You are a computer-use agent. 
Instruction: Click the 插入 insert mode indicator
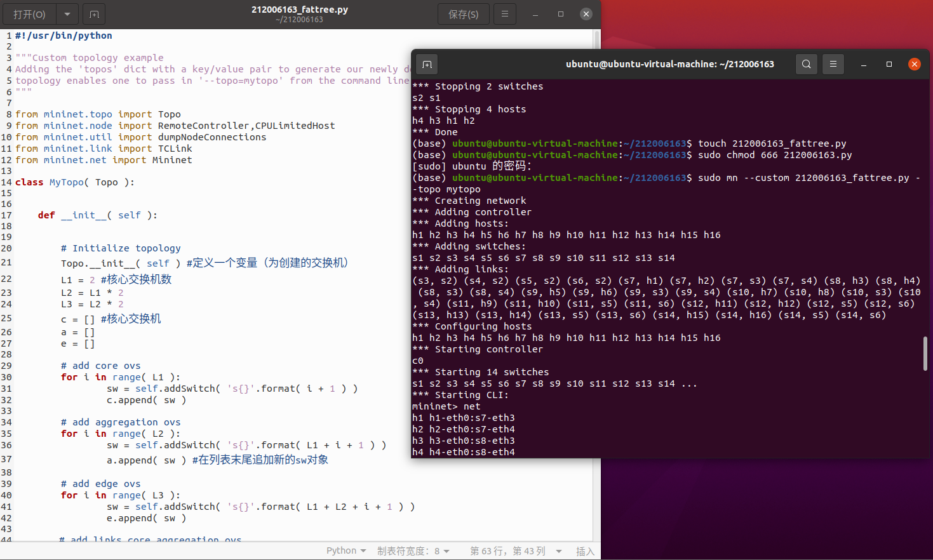(x=585, y=550)
